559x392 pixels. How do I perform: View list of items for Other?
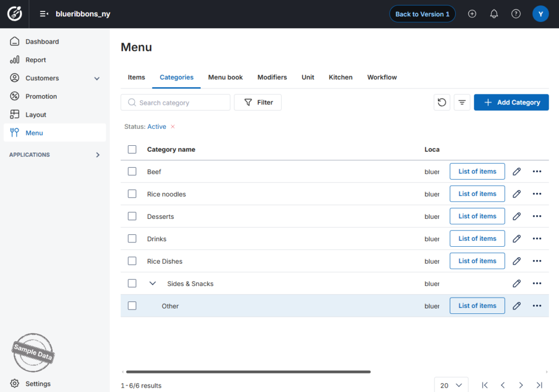[x=477, y=306]
